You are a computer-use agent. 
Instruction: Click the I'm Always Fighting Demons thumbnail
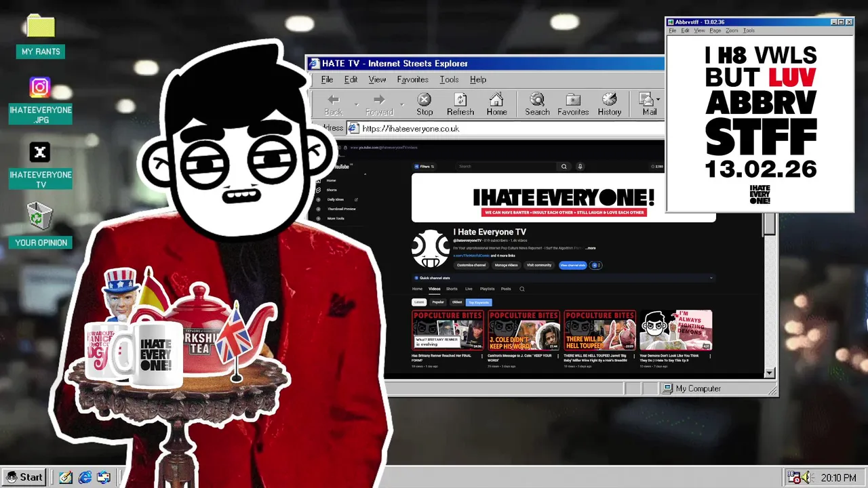coord(676,330)
